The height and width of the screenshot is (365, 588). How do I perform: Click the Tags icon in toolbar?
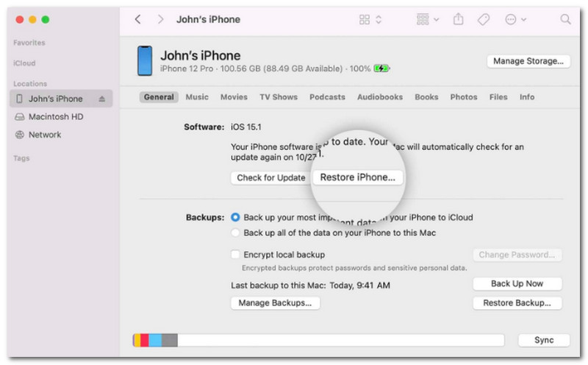click(484, 19)
